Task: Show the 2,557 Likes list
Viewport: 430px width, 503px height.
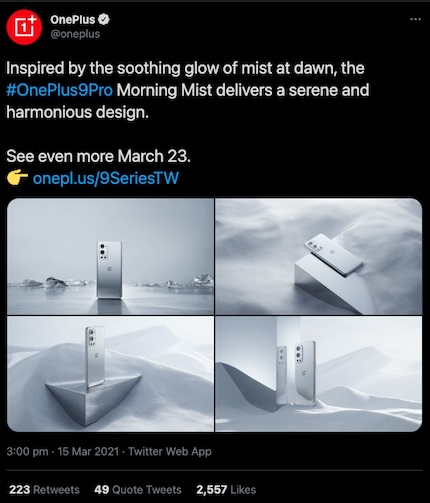Action: click(226, 490)
